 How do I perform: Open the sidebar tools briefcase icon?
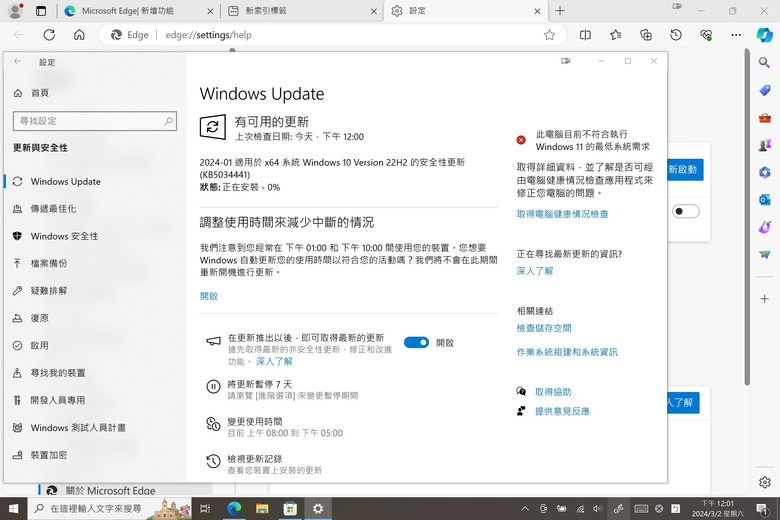(x=765, y=118)
